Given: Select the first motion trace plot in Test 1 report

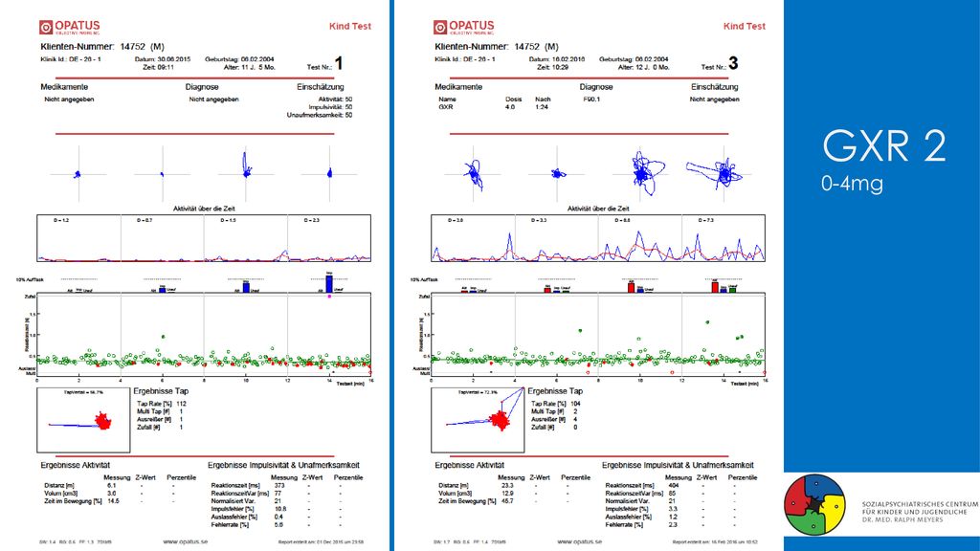Looking at the screenshot, I should tap(78, 174).
